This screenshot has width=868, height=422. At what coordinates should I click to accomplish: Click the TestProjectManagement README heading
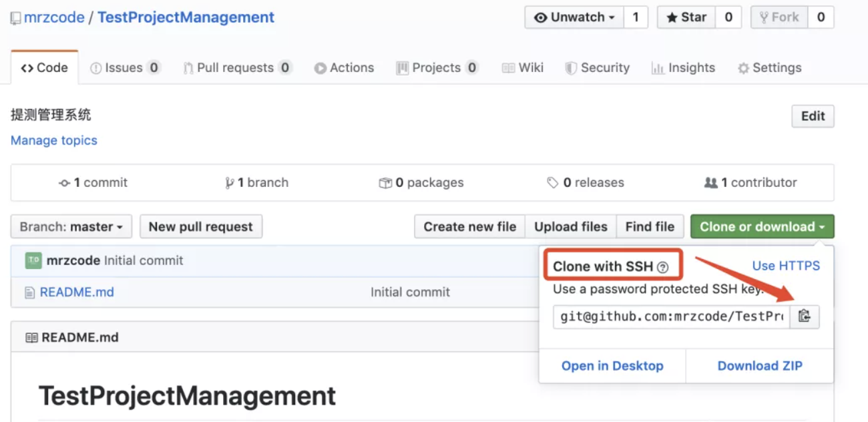[187, 396]
